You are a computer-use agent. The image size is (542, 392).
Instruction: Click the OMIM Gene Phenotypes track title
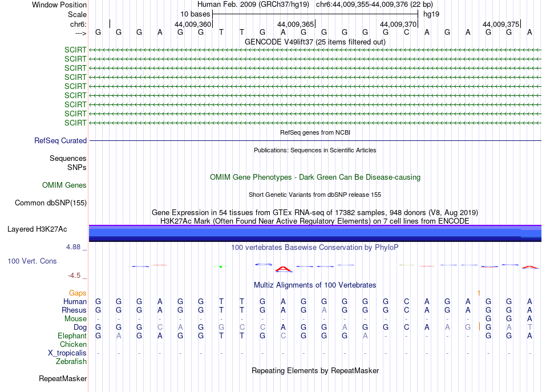(315, 177)
